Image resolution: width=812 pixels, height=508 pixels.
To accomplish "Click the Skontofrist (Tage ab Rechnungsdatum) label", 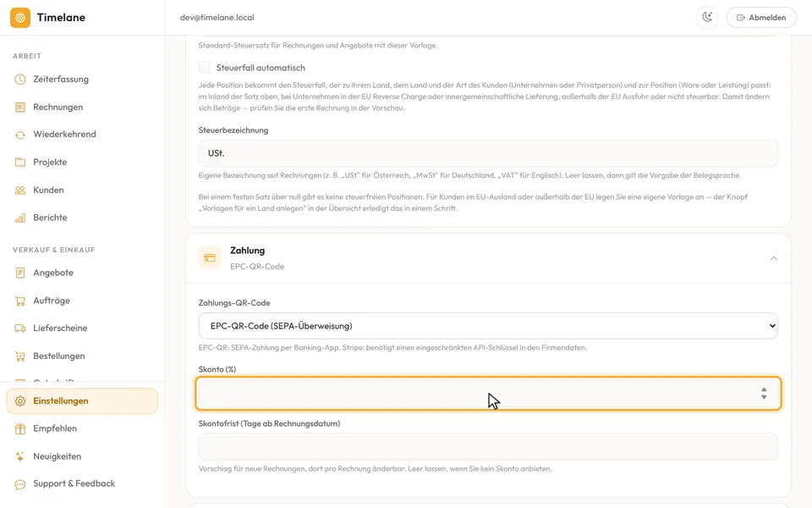I will pyautogui.click(x=269, y=423).
